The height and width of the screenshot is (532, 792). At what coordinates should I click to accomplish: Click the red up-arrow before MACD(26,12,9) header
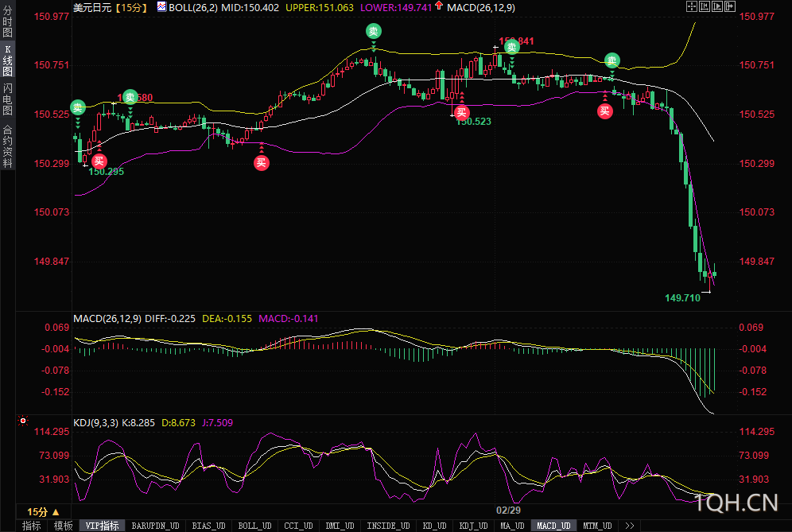click(x=438, y=6)
